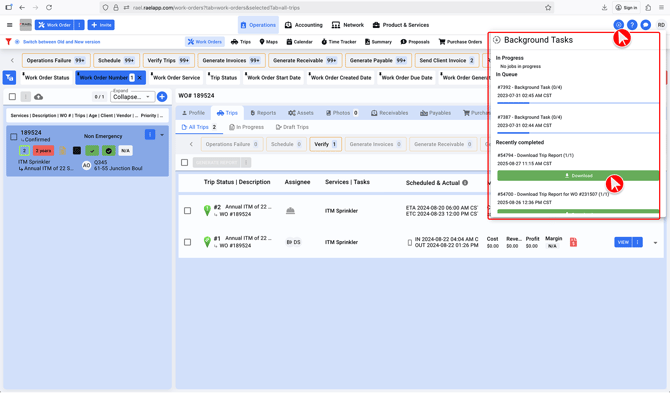670x393 pixels.
Task: Open Work Order button three-dot dropdown
Action: 79,25
